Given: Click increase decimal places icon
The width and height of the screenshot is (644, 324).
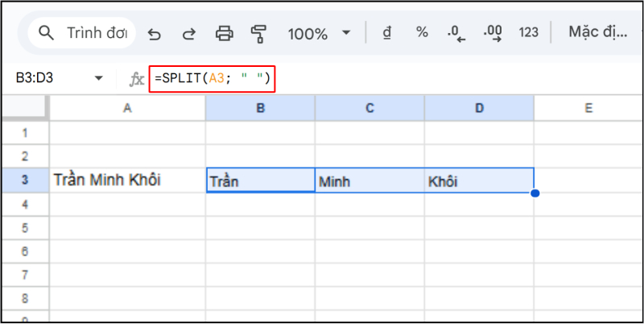Looking at the screenshot, I should click(493, 33).
